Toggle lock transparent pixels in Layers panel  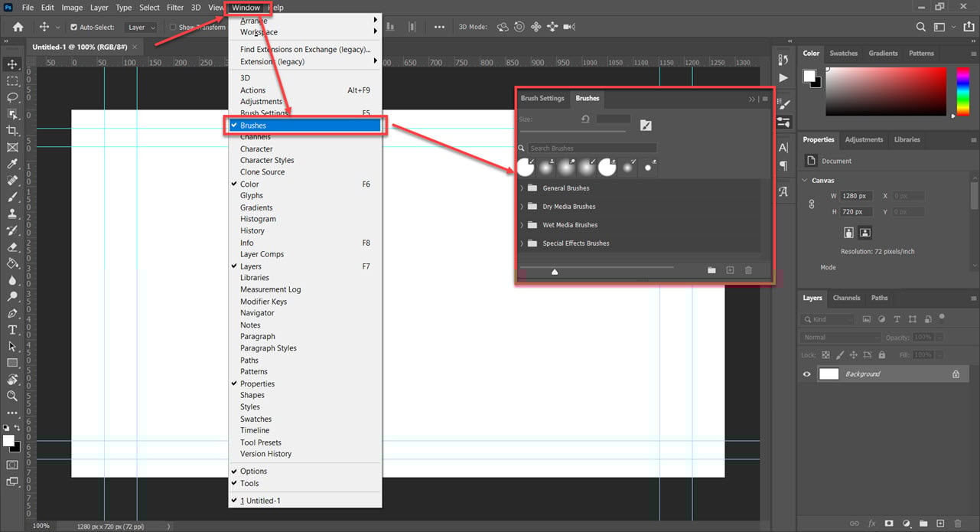coord(825,355)
